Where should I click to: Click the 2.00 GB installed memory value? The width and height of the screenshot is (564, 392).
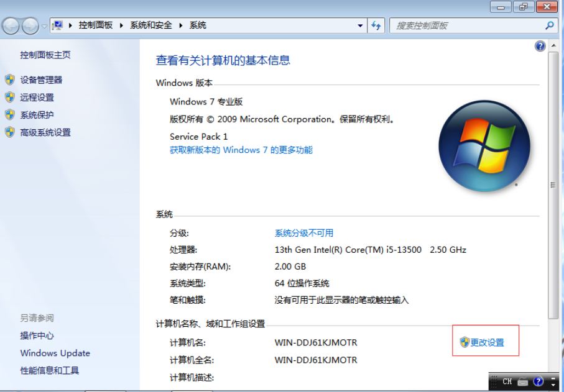[x=290, y=267]
